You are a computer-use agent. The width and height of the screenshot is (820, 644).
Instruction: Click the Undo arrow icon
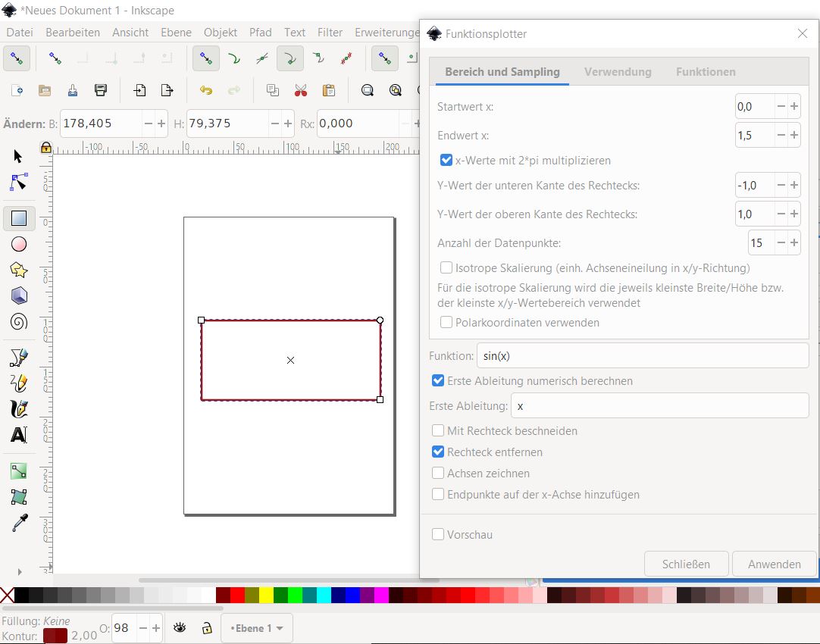(x=205, y=91)
